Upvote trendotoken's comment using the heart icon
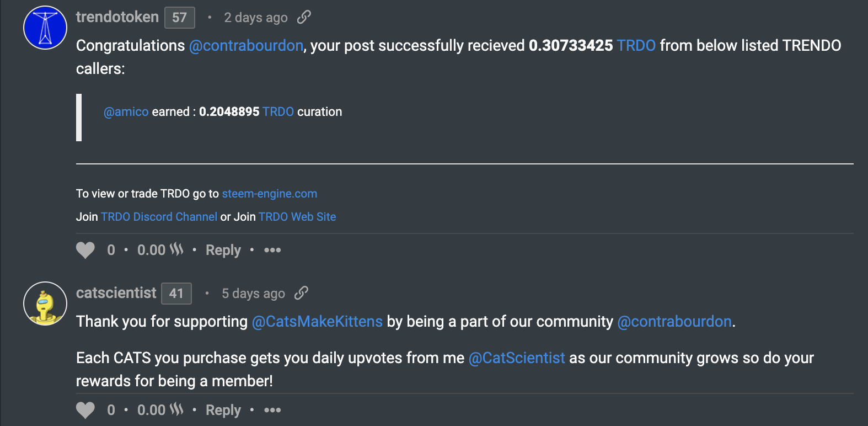Image resolution: width=868 pixels, height=426 pixels. tap(85, 250)
